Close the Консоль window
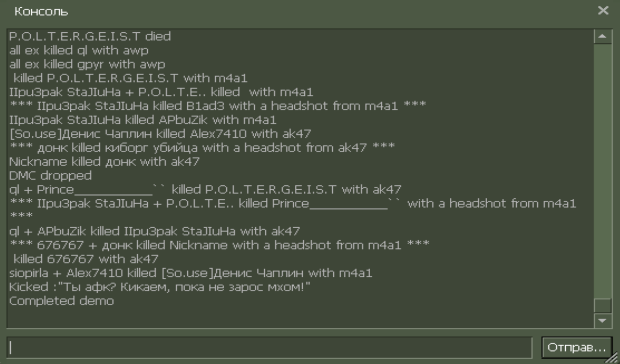The image size is (620, 364). point(603,11)
